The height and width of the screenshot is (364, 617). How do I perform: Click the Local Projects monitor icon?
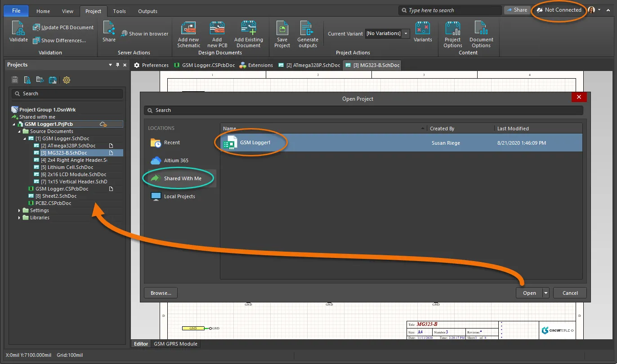pyautogui.click(x=156, y=196)
